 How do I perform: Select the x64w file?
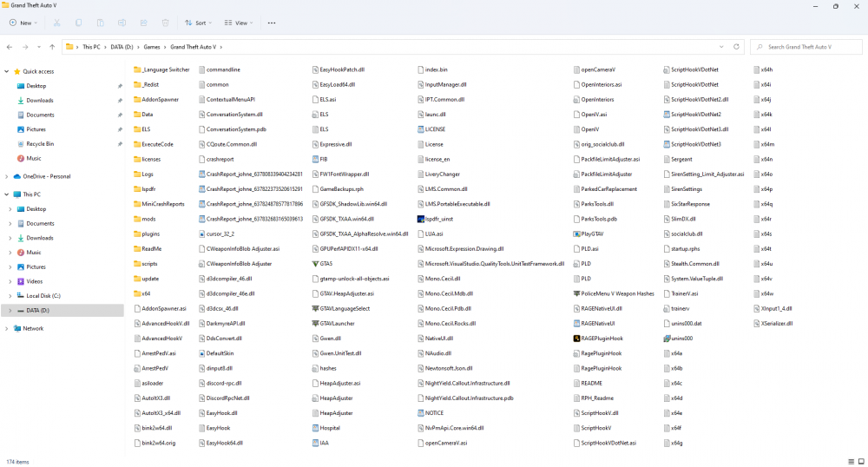(x=763, y=293)
